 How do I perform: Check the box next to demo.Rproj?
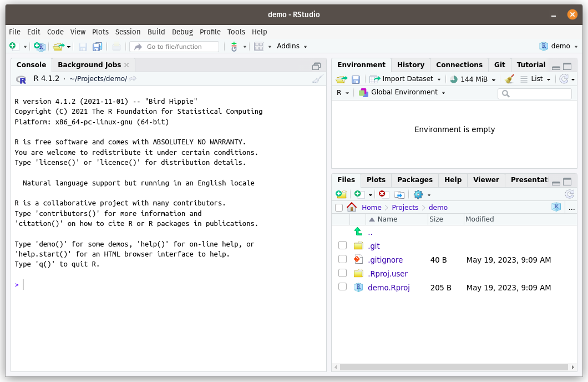[x=342, y=287]
